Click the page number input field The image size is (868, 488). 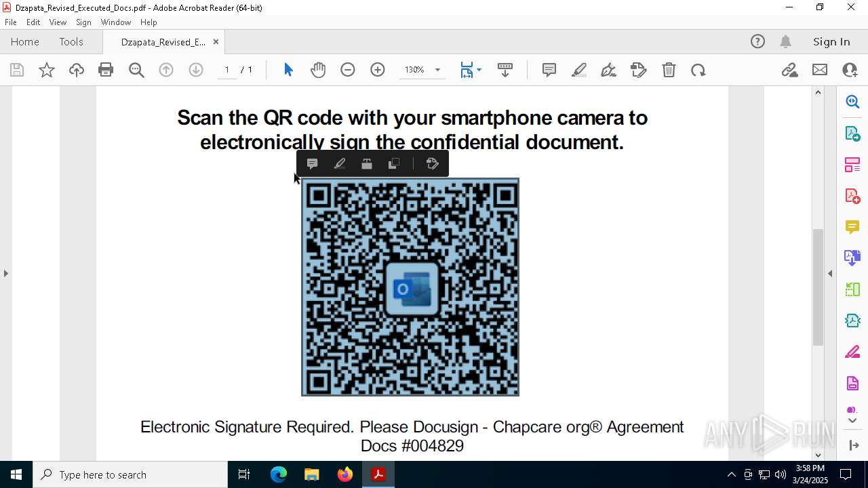click(x=227, y=70)
